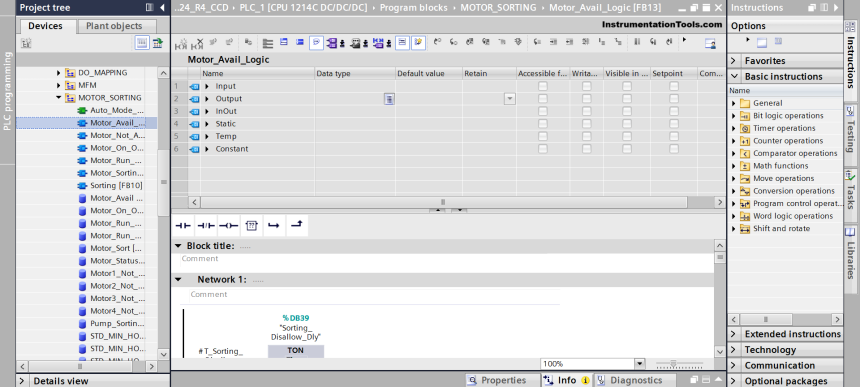Expand the Temp section in interface table
860x387 pixels.
coord(207,136)
